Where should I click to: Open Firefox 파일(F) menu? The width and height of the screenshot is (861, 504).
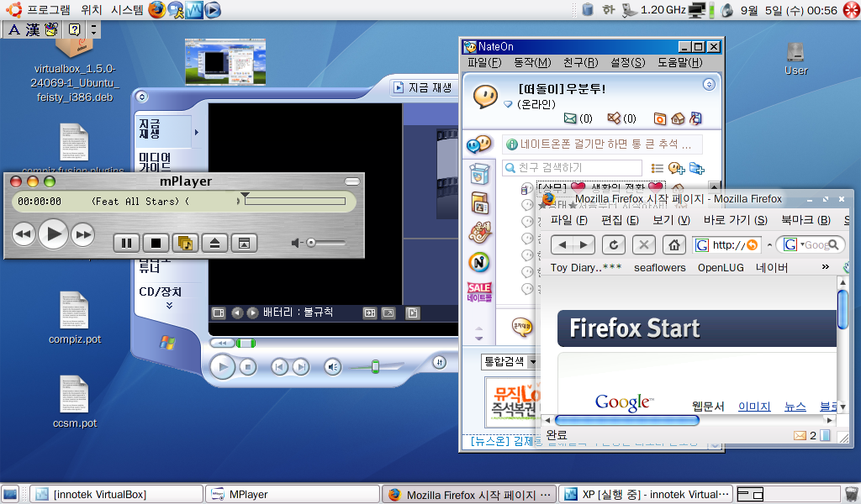(569, 220)
